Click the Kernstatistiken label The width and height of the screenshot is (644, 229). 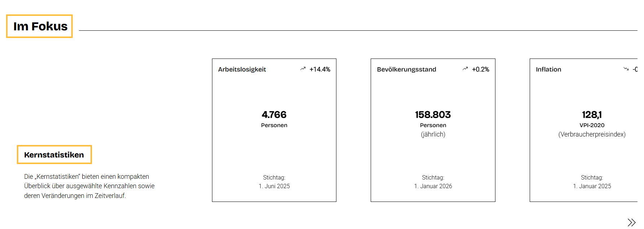pos(54,155)
